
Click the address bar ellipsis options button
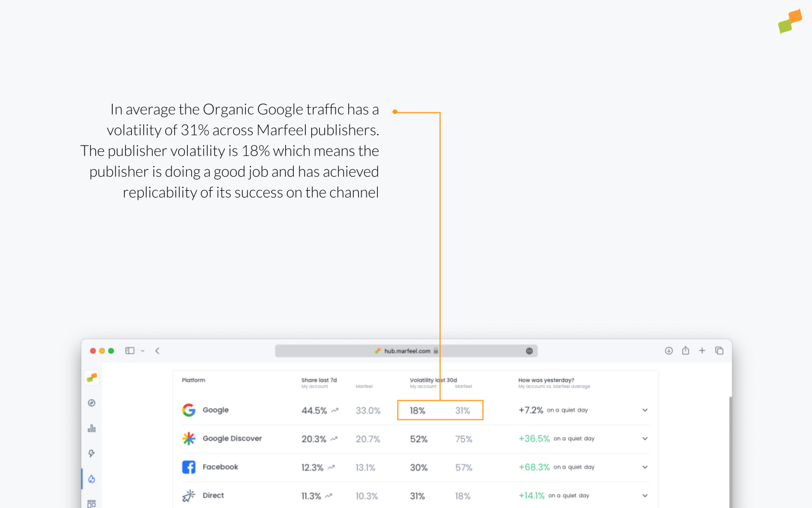coord(529,351)
